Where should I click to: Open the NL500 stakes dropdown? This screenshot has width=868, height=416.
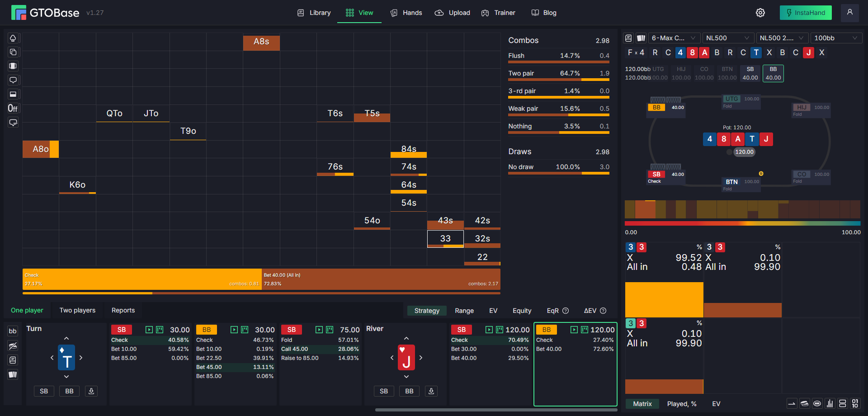(x=728, y=38)
